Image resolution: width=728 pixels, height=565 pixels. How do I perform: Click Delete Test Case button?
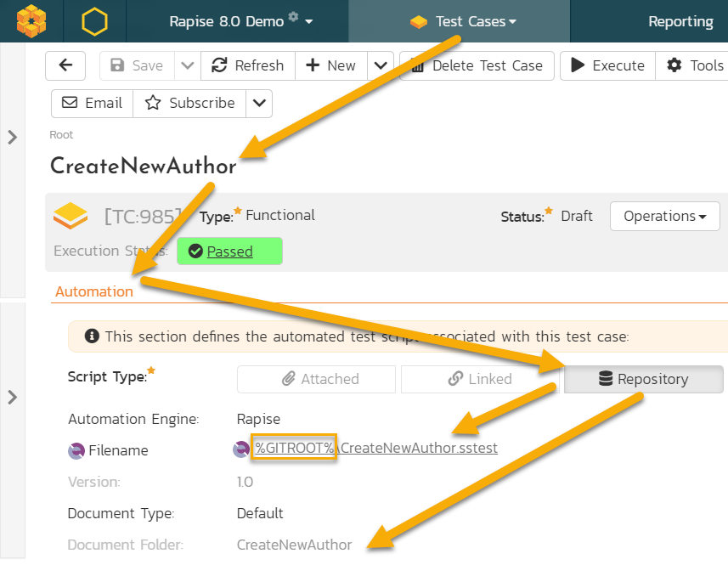pos(477,65)
